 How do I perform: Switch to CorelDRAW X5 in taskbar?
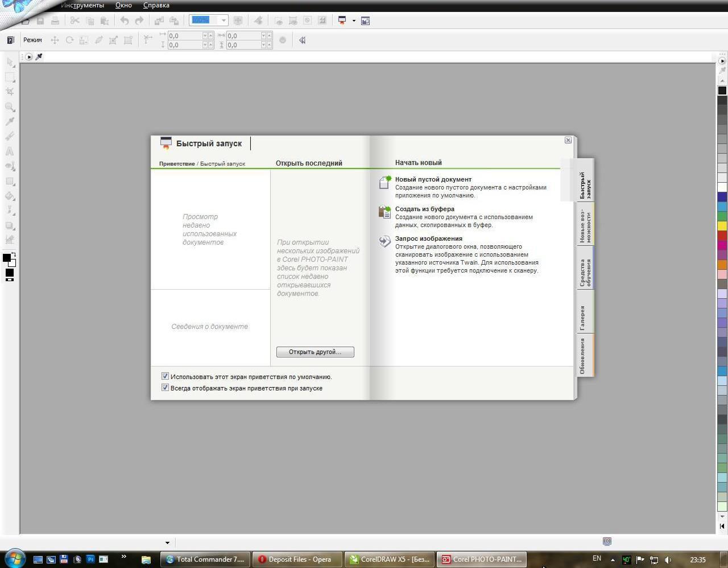390,559
